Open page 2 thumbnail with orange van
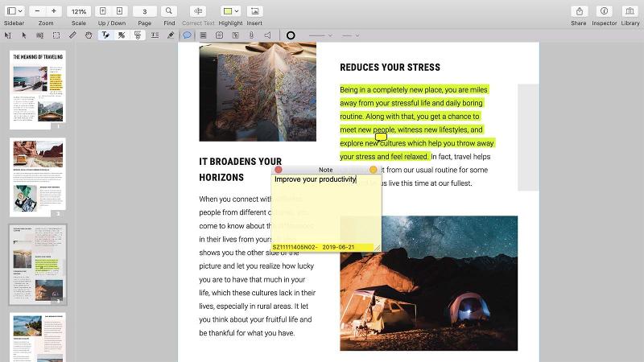This screenshot has height=362, width=644. click(38, 177)
